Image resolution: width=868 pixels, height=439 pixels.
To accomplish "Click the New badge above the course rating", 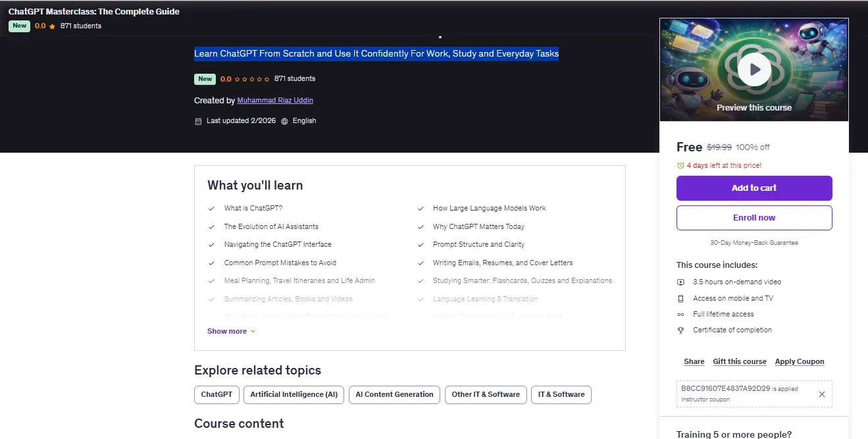I will tap(205, 79).
